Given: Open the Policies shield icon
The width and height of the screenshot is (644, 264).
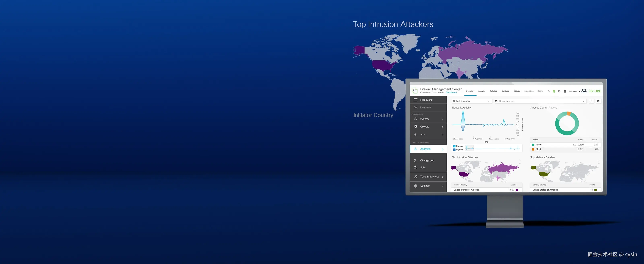Looking at the screenshot, I should tap(416, 119).
